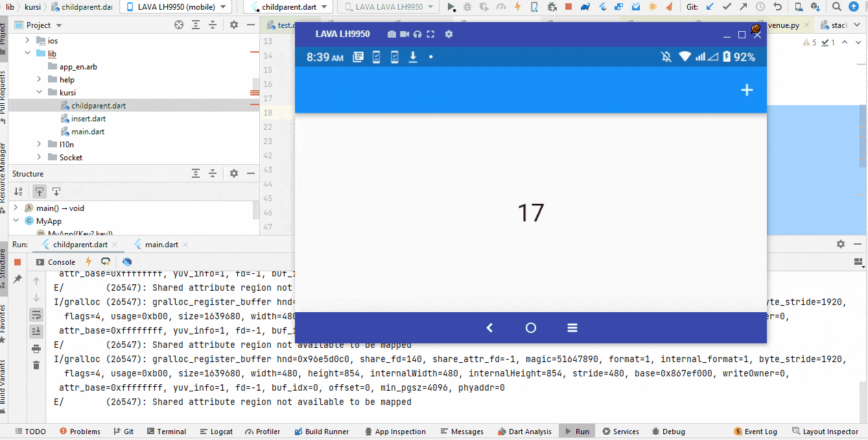Toggle fullscreen in LAVA LH9950 title bar
The height and width of the screenshot is (440, 868).
430,34
